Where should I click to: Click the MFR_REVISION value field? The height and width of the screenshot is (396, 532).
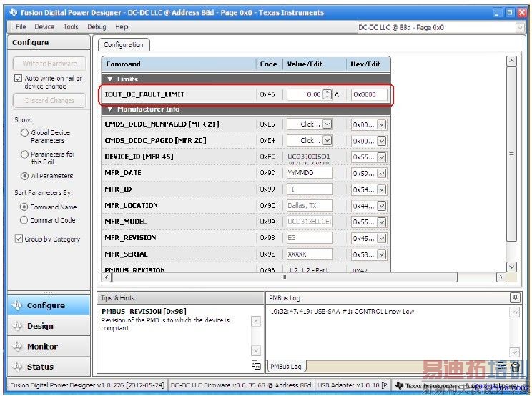310,237
